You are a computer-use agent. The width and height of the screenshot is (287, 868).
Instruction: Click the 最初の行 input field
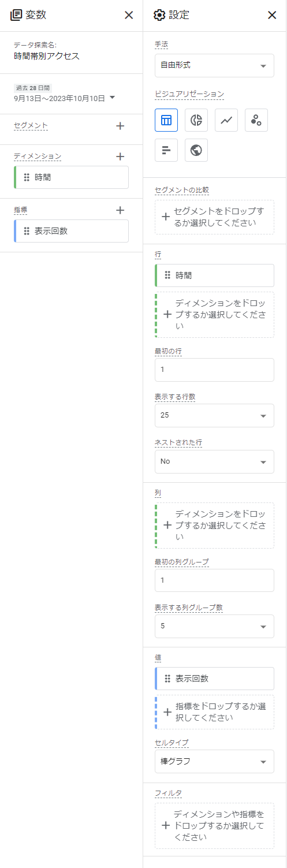(x=214, y=370)
